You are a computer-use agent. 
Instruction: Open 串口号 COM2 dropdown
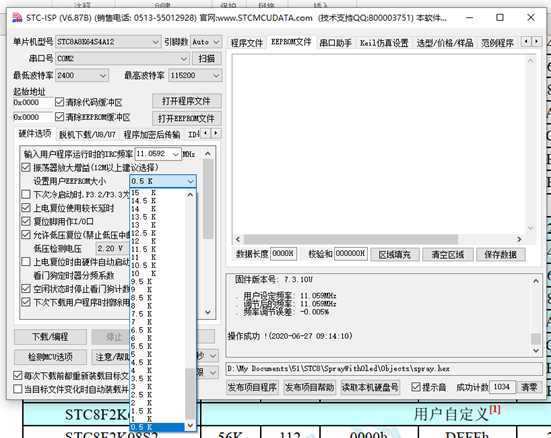[122, 58]
